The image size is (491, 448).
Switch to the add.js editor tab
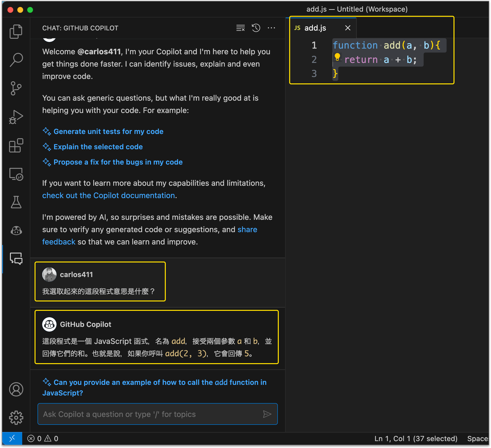click(315, 28)
